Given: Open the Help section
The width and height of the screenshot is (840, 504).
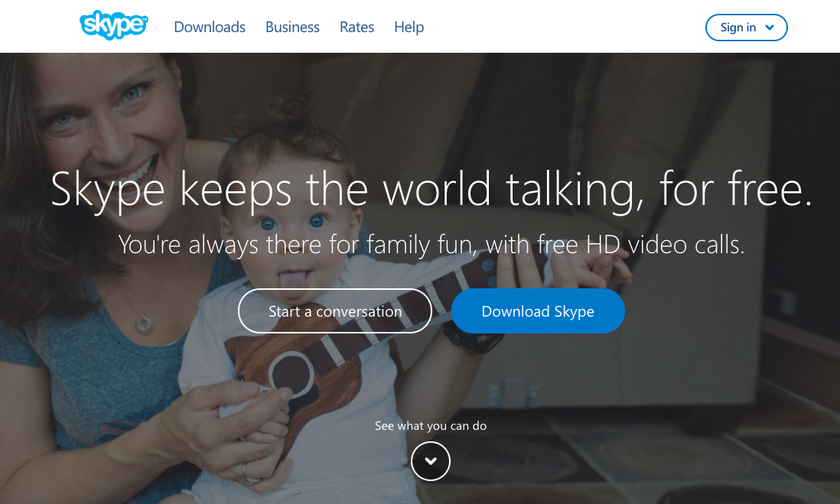Looking at the screenshot, I should 409,28.
